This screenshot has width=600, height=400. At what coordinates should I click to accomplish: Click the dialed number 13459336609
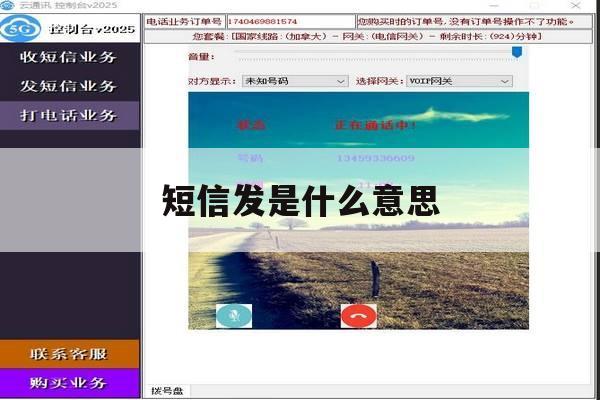tap(375, 158)
